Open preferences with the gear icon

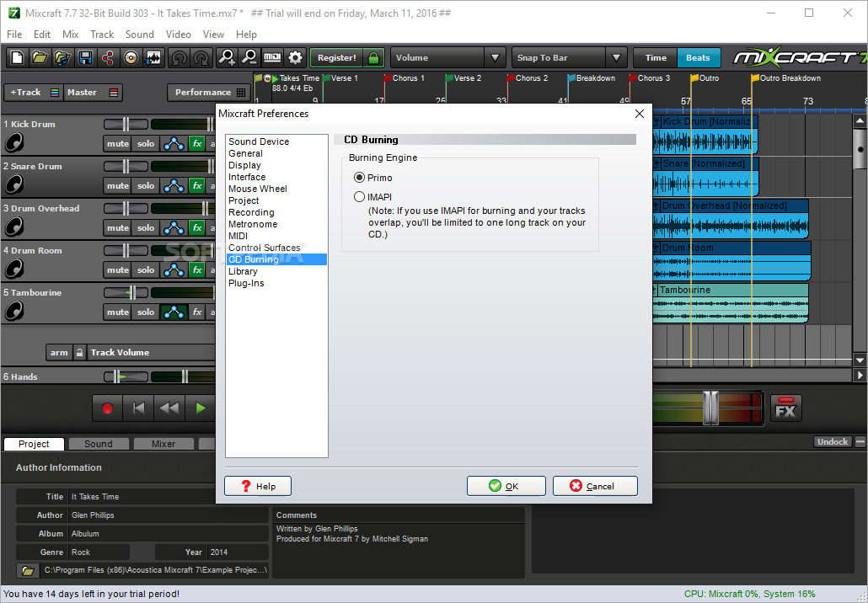[x=296, y=57]
